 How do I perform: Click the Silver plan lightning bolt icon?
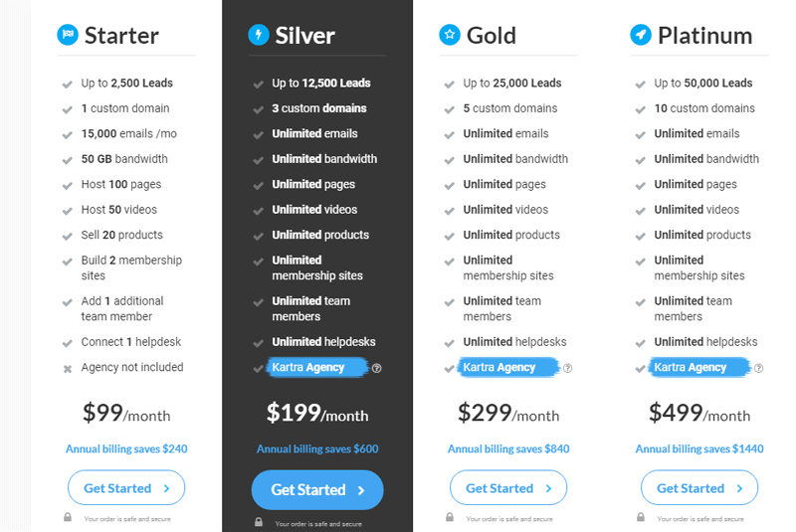tap(259, 35)
